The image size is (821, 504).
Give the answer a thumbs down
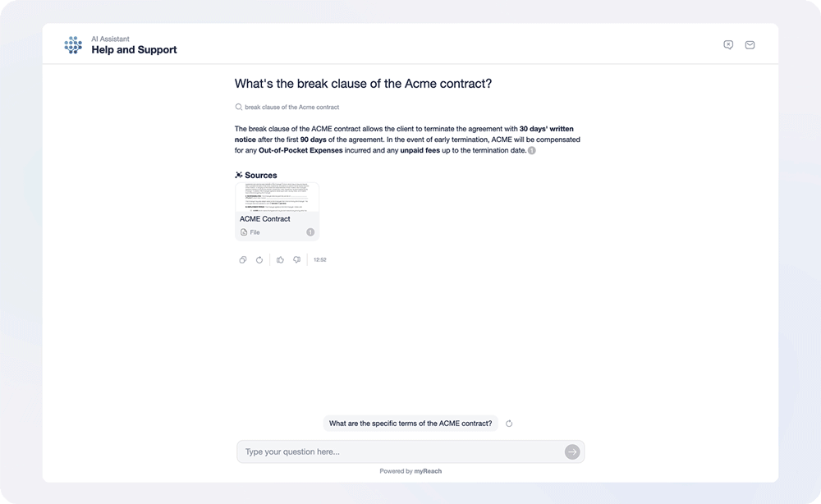pyautogui.click(x=296, y=259)
